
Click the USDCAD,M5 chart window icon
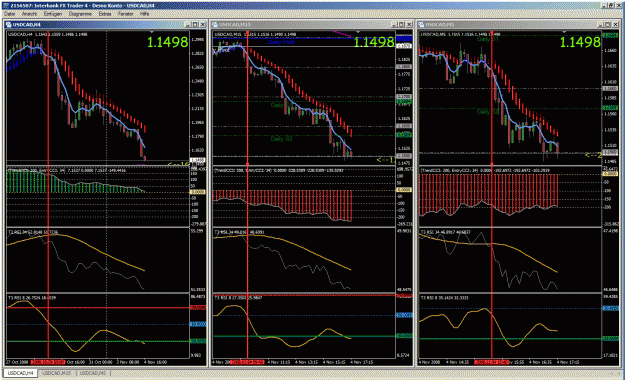(x=421, y=24)
